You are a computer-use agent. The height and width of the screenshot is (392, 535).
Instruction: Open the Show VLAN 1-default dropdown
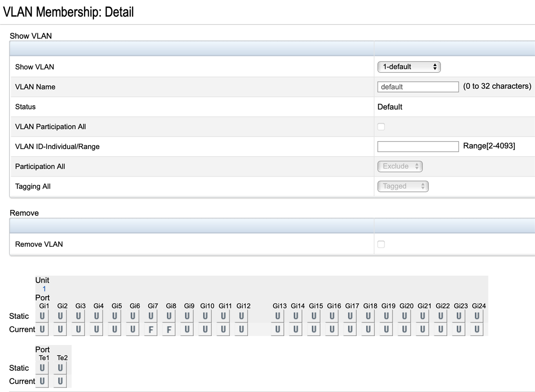[x=409, y=67]
